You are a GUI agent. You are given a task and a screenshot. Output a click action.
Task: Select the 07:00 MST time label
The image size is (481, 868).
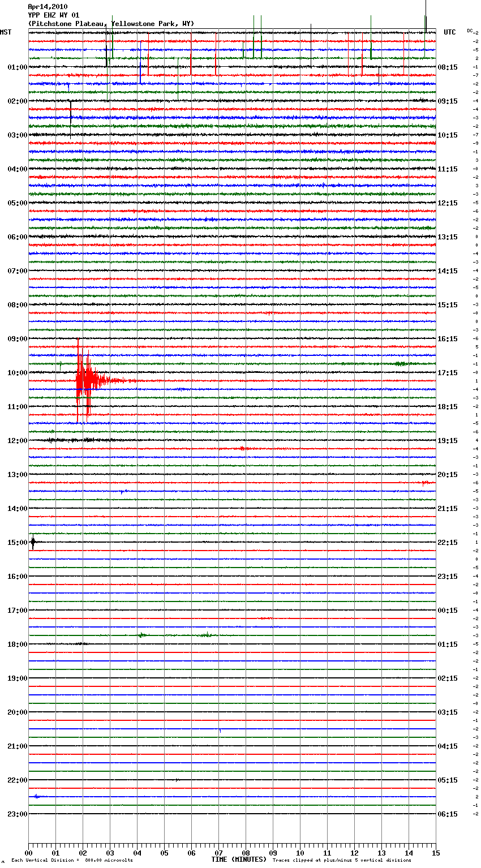18,271
